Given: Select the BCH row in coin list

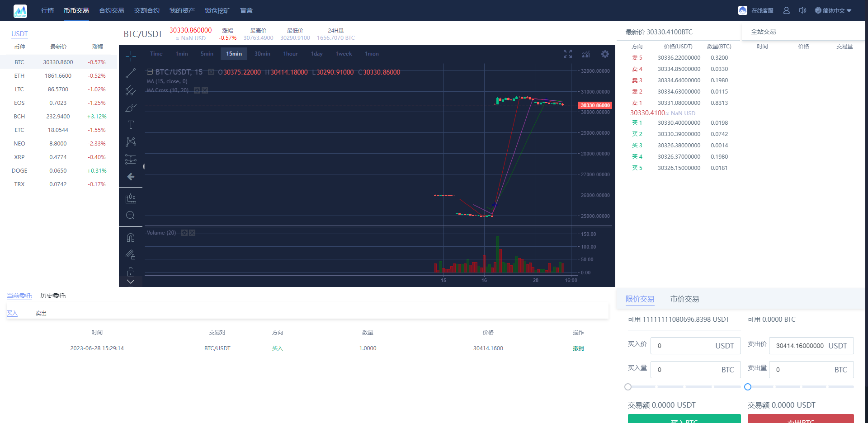Looking at the screenshot, I should (59, 117).
